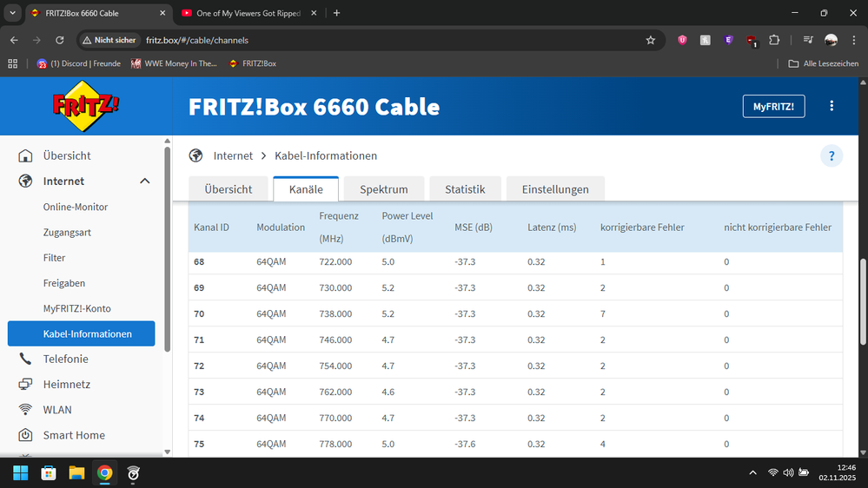The width and height of the screenshot is (868, 488).
Task: Open the Smart Home power icon
Action: click(25, 435)
